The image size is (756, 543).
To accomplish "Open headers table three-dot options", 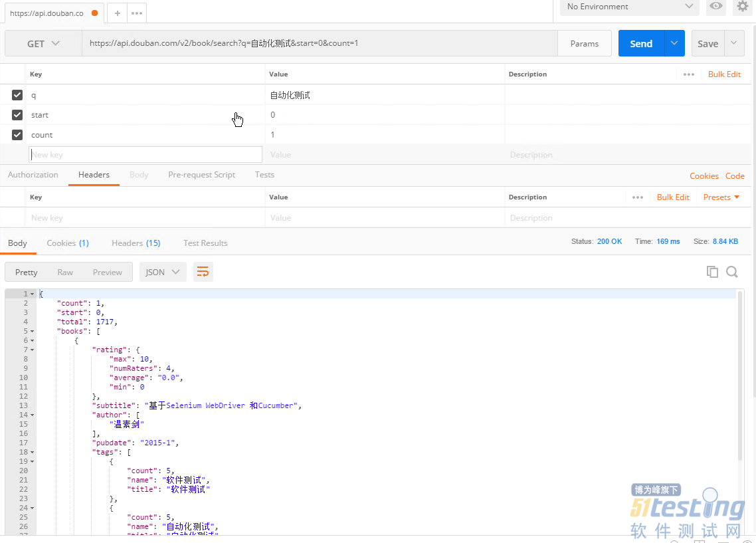I will coord(637,197).
